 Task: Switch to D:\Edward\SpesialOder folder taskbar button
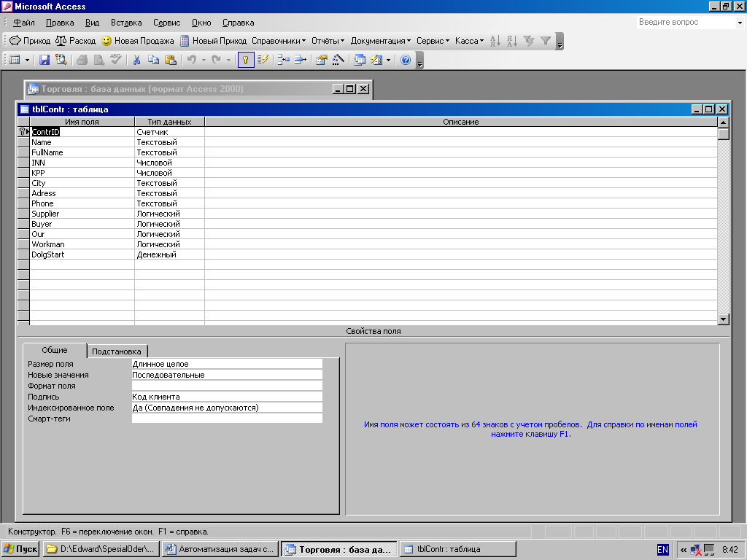click(101, 549)
